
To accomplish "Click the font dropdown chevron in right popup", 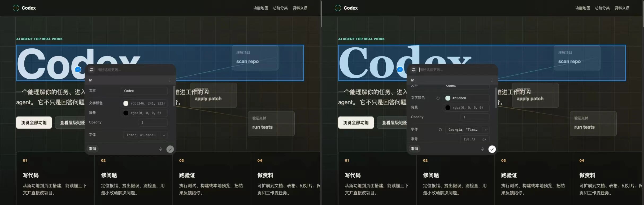I will [x=486, y=130].
